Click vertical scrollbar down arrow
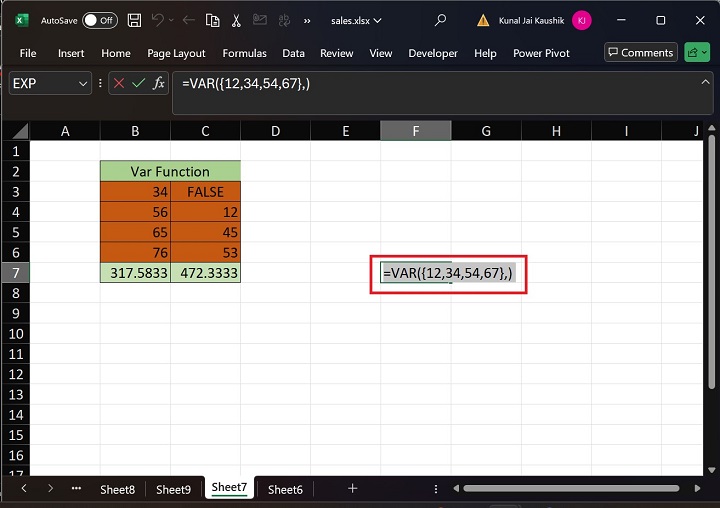The image size is (720, 508). click(x=711, y=470)
